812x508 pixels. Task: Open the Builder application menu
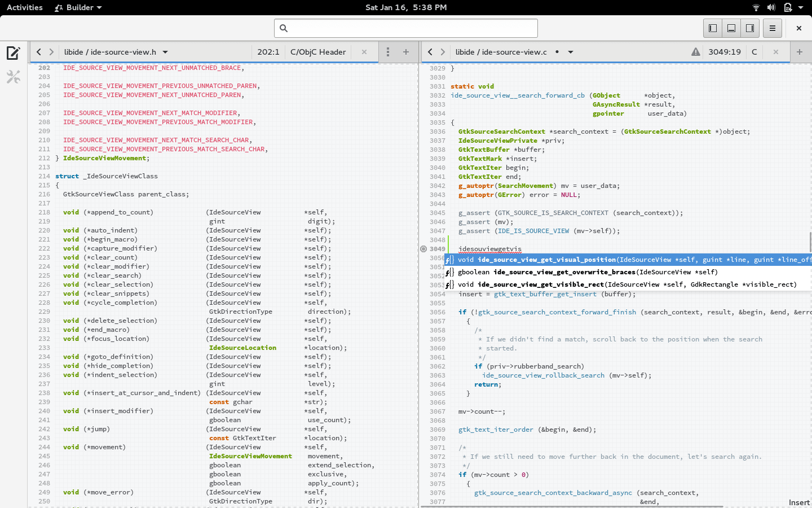pyautogui.click(x=79, y=7)
